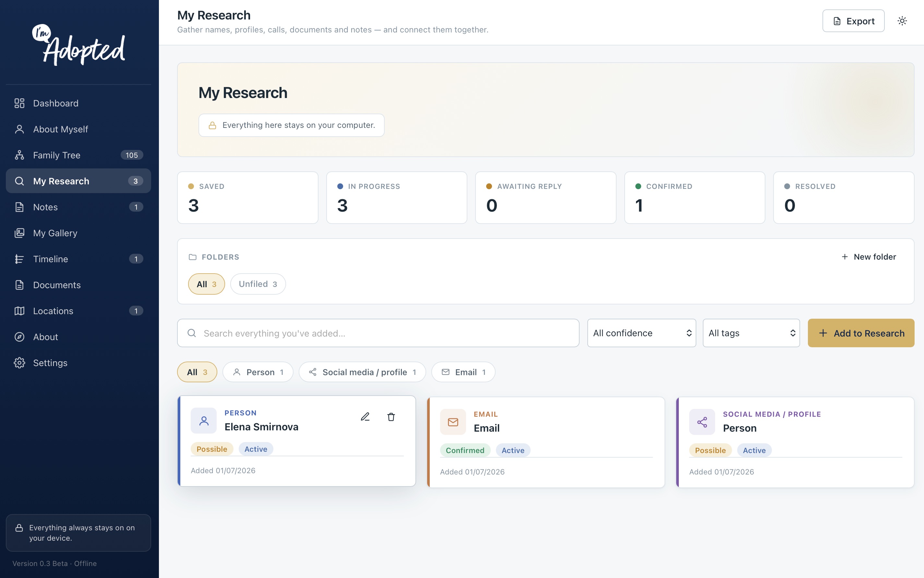Open the Elena Smirnova card title
The image size is (924, 578).
(x=261, y=427)
